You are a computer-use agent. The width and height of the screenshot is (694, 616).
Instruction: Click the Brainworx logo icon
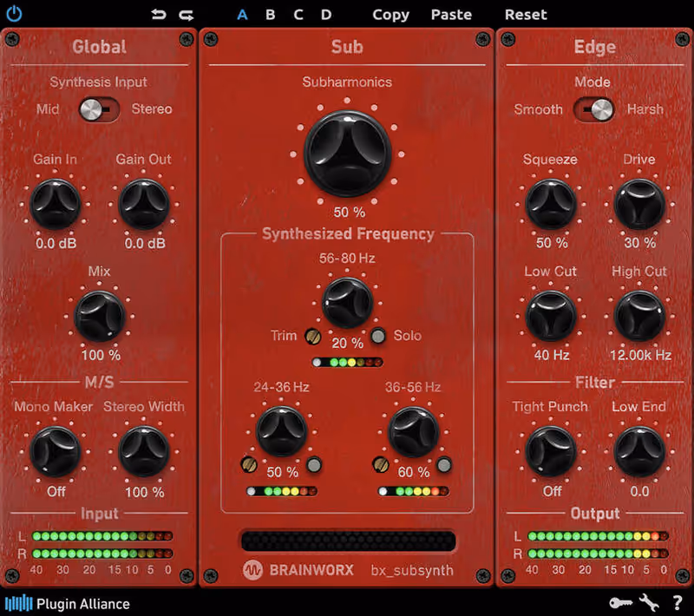point(252,570)
